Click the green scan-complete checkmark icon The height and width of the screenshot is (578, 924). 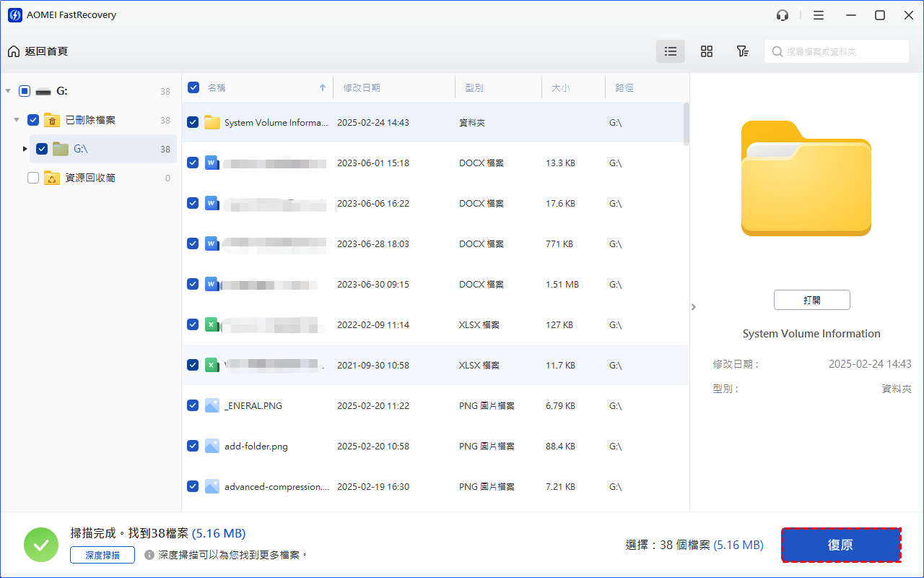[41, 545]
